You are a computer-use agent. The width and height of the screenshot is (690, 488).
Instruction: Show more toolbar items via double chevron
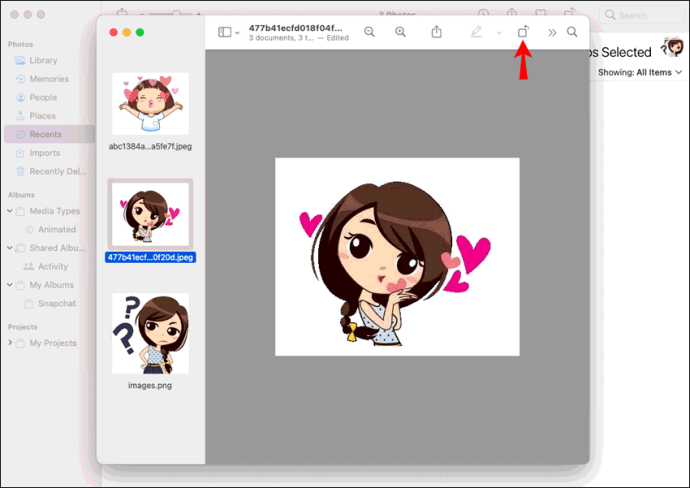click(x=551, y=32)
